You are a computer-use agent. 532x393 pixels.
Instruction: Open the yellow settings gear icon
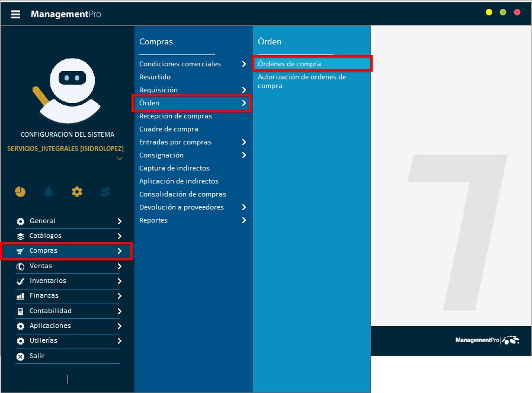tap(77, 192)
